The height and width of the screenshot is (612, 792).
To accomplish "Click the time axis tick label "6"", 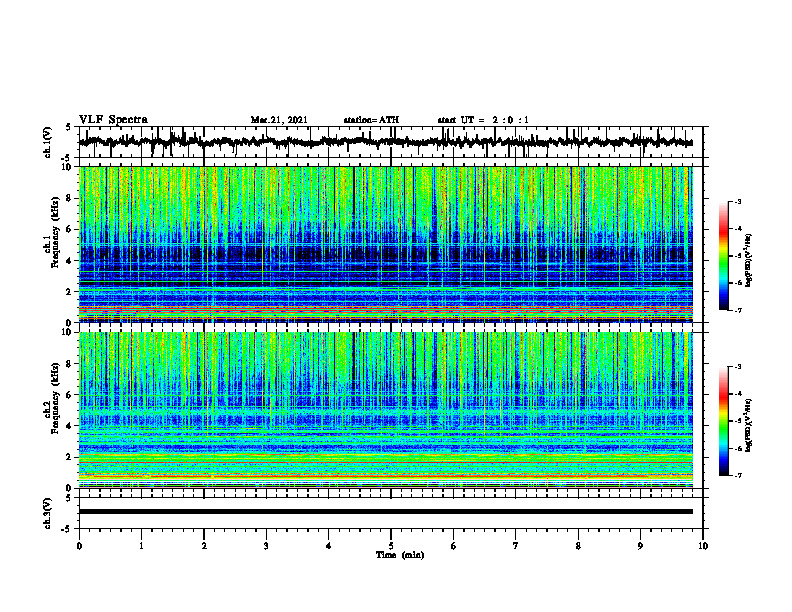I will 454,546.
